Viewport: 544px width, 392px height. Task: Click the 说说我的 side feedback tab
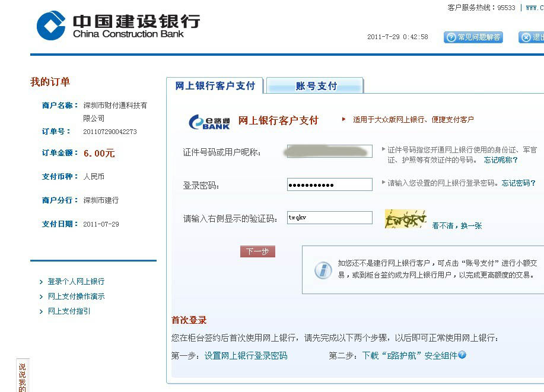coord(22,376)
